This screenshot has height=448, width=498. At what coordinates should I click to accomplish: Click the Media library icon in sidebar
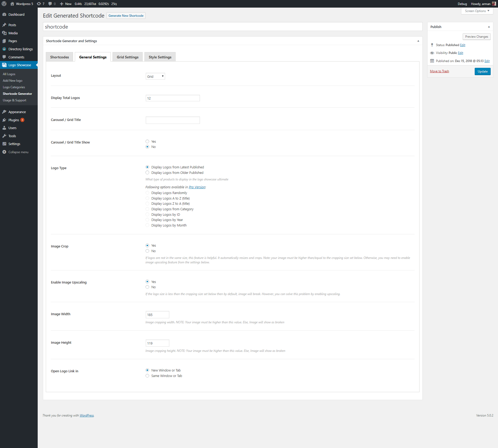tap(4, 33)
